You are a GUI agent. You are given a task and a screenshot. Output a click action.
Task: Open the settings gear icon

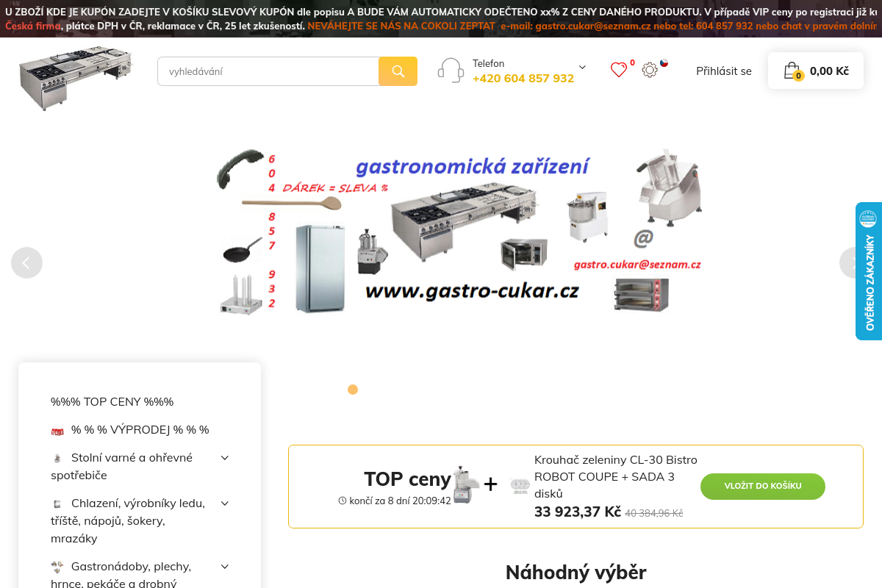pyautogui.click(x=650, y=70)
